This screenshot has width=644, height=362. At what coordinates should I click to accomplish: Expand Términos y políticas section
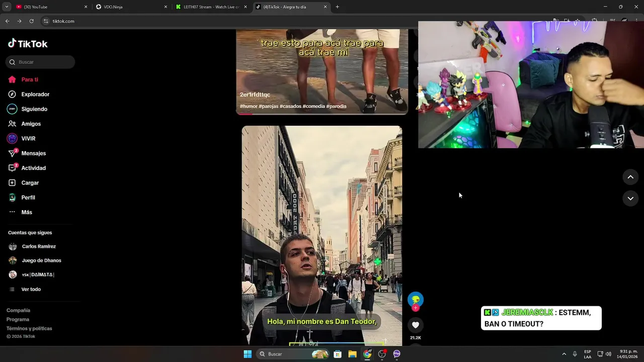point(29,328)
